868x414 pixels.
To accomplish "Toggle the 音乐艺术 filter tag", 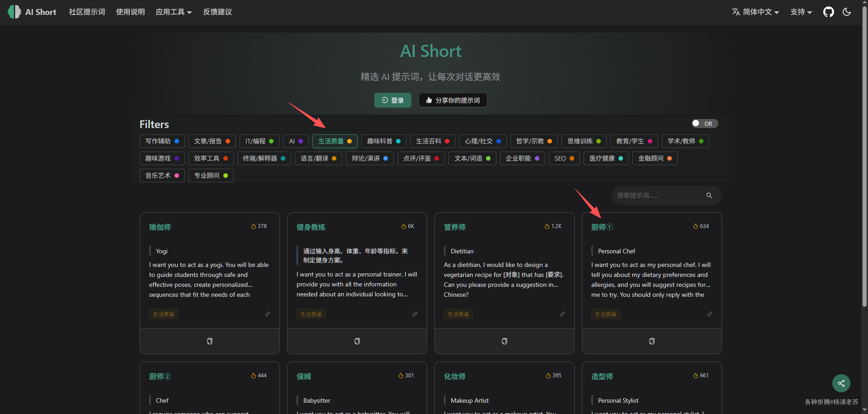I will (162, 176).
